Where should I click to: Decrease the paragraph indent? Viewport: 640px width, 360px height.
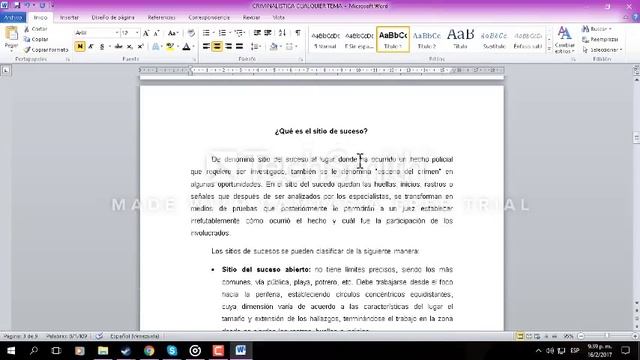(257, 33)
